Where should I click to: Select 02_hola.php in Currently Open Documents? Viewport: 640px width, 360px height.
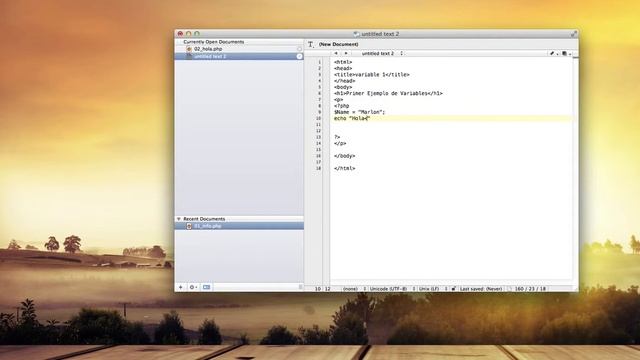[239, 49]
